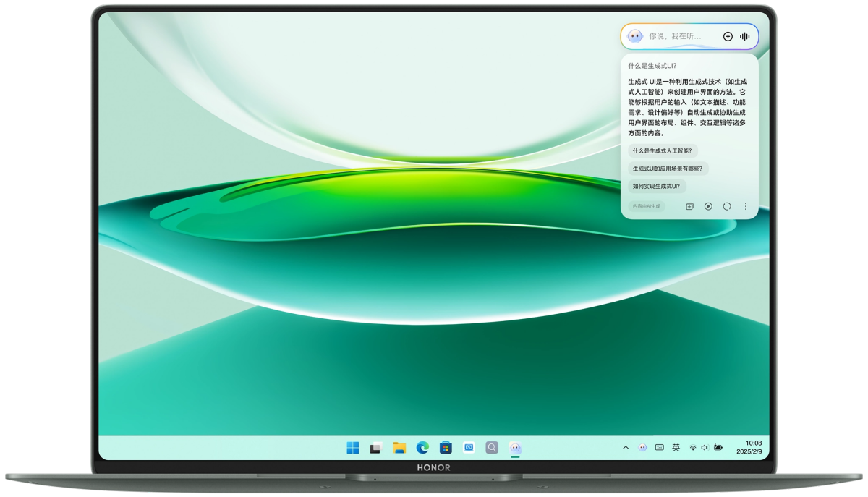Open the search app in the taskbar

(492, 448)
